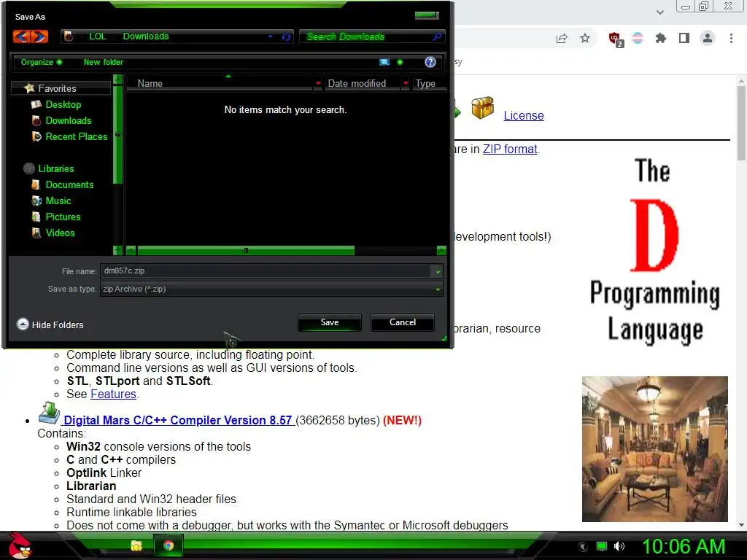Select Music library

(x=58, y=201)
